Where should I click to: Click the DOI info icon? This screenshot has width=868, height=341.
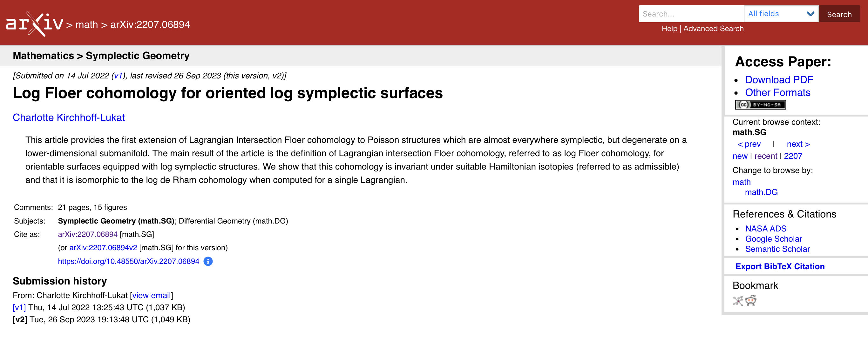(208, 261)
